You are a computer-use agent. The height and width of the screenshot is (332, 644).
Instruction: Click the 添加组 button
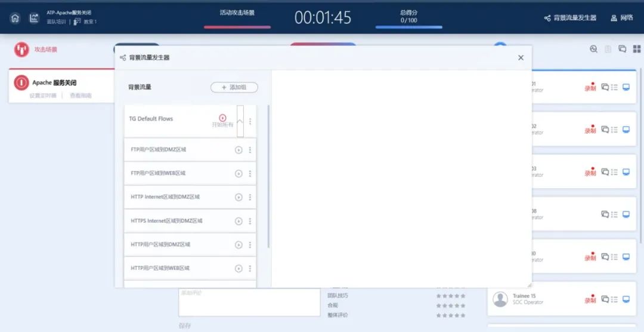pyautogui.click(x=234, y=87)
